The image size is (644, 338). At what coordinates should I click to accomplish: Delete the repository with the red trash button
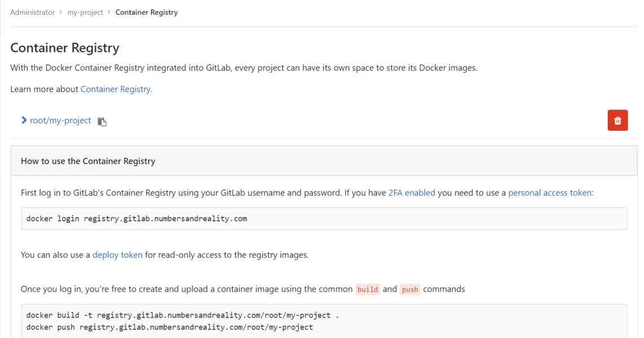617,121
